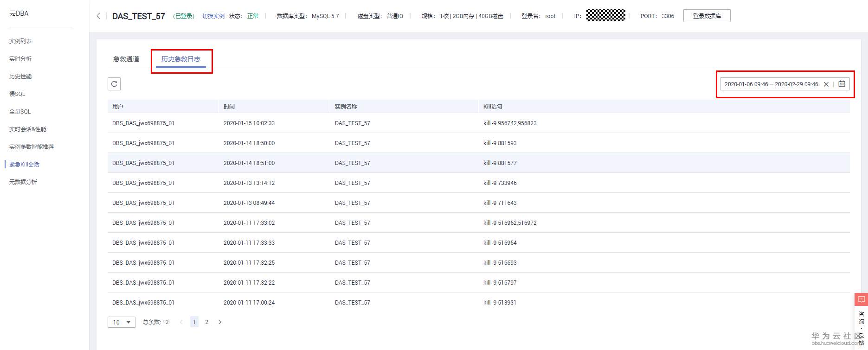Open the page size dropdown showing 10

[x=122, y=322]
